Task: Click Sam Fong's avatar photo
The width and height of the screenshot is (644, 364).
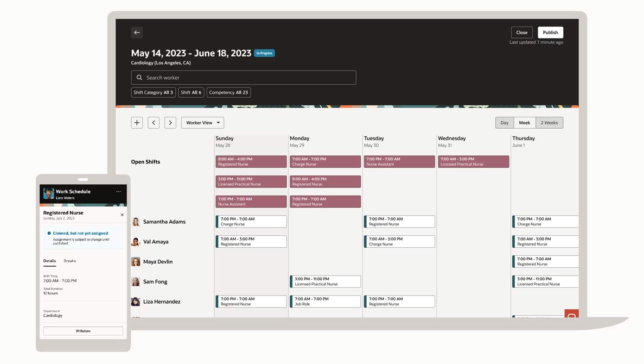Action: tap(136, 281)
